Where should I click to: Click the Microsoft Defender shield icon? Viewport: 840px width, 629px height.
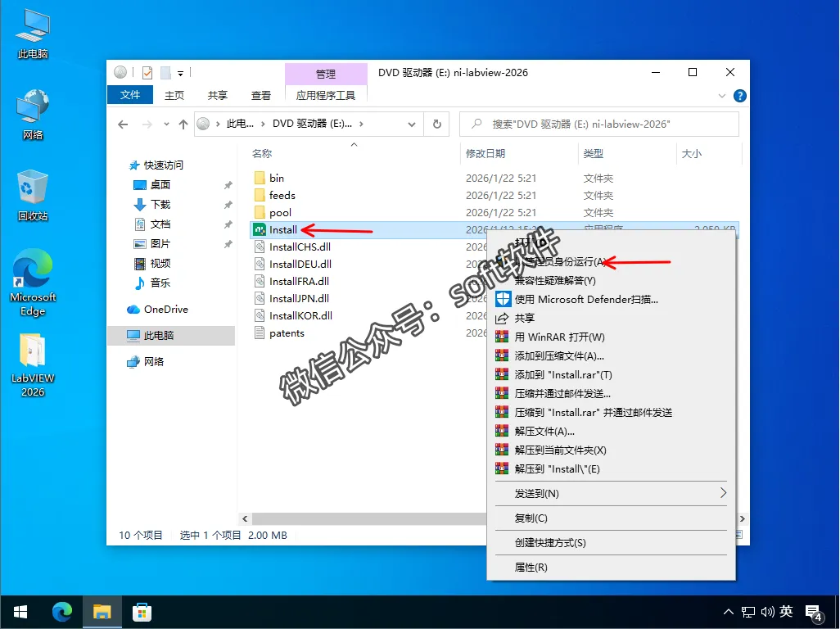(x=503, y=299)
